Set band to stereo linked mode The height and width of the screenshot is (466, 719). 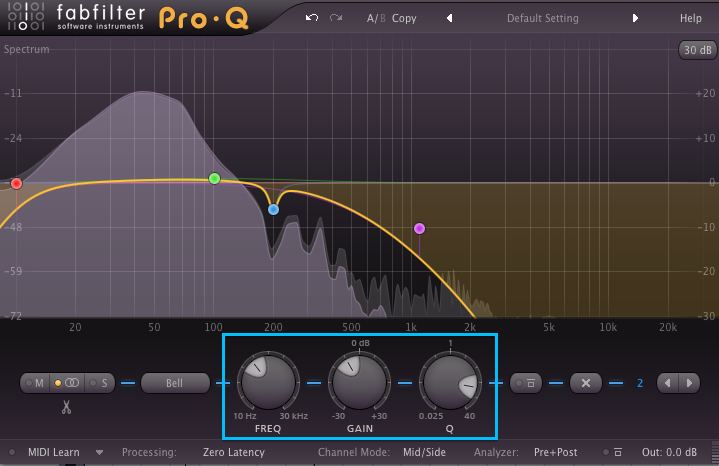click(x=67, y=383)
